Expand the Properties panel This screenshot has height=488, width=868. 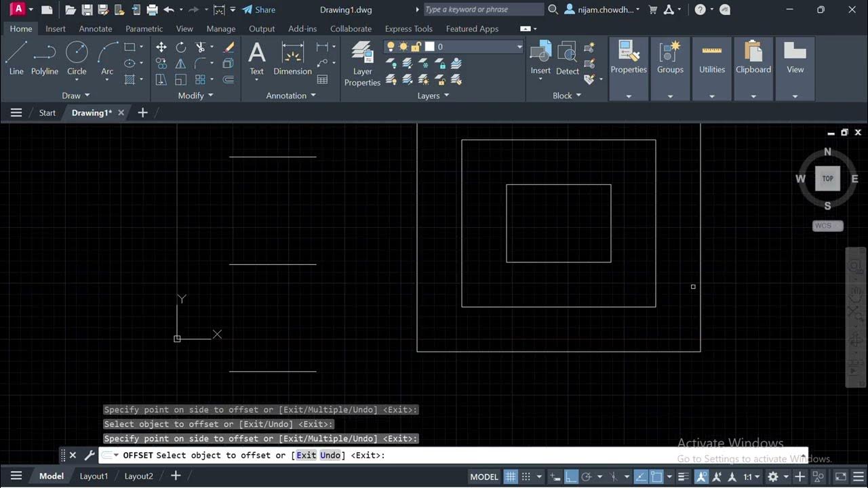click(x=629, y=96)
